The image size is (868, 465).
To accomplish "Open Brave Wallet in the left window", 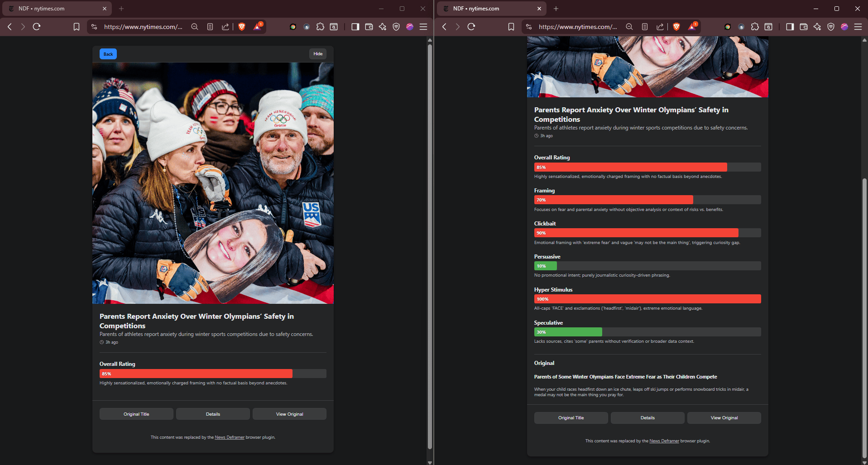I will (x=369, y=27).
